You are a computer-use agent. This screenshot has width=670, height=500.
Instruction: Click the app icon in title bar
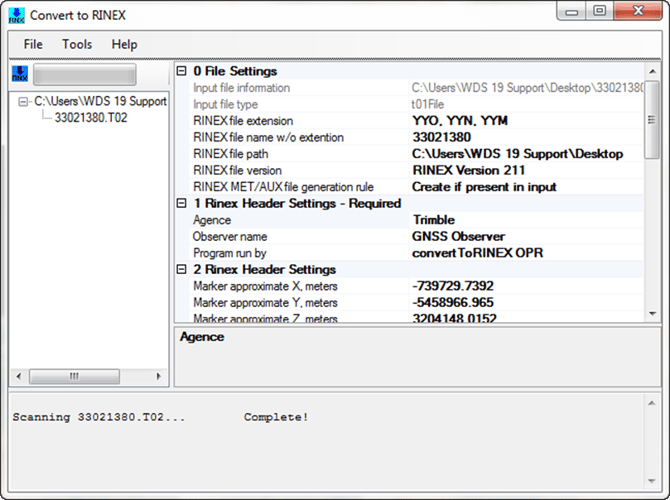16,15
